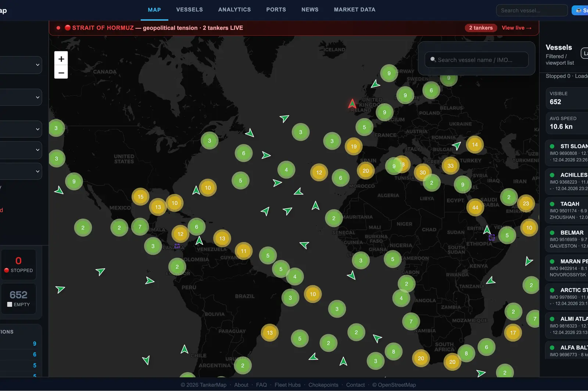Click the purple square marker near Panama
Viewport: 588px width, 391px height.
[x=177, y=246]
